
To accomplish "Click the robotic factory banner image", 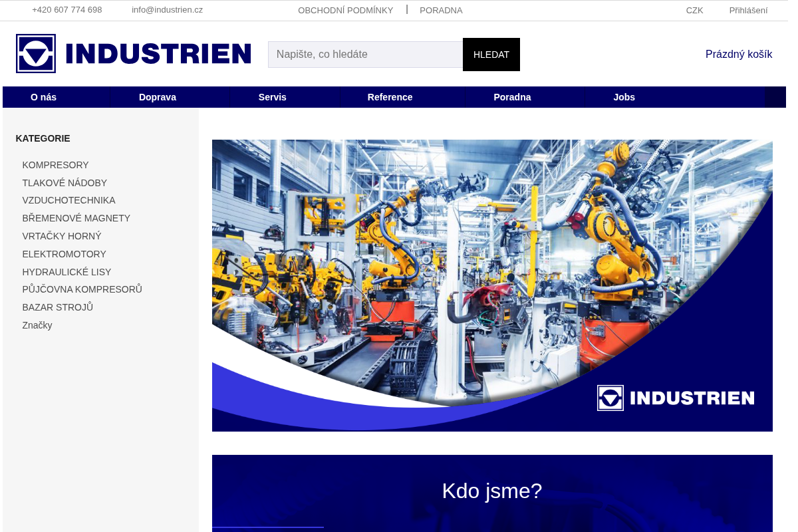I will [492, 285].
